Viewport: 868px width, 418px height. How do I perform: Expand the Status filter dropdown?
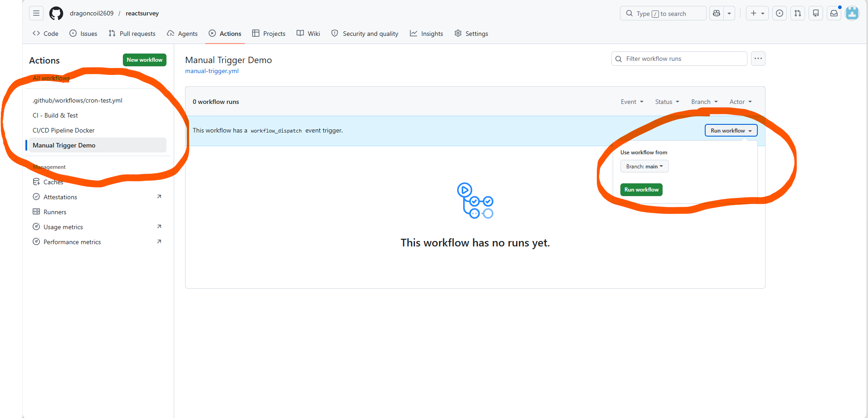tap(667, 102)
